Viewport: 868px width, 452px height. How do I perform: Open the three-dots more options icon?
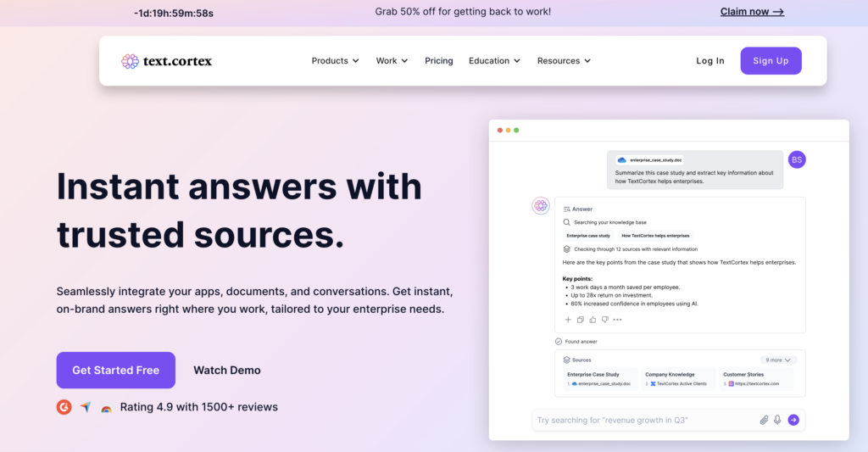(x=618, y=320)
